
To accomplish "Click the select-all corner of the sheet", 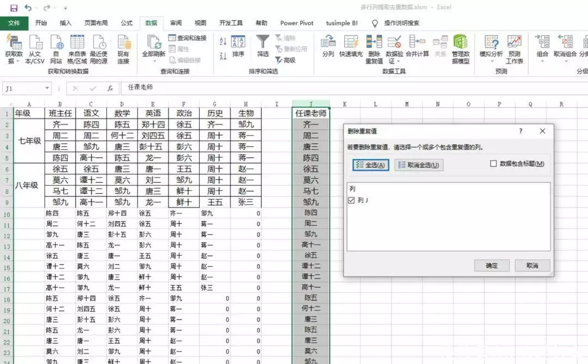I will tap(7, 104).
